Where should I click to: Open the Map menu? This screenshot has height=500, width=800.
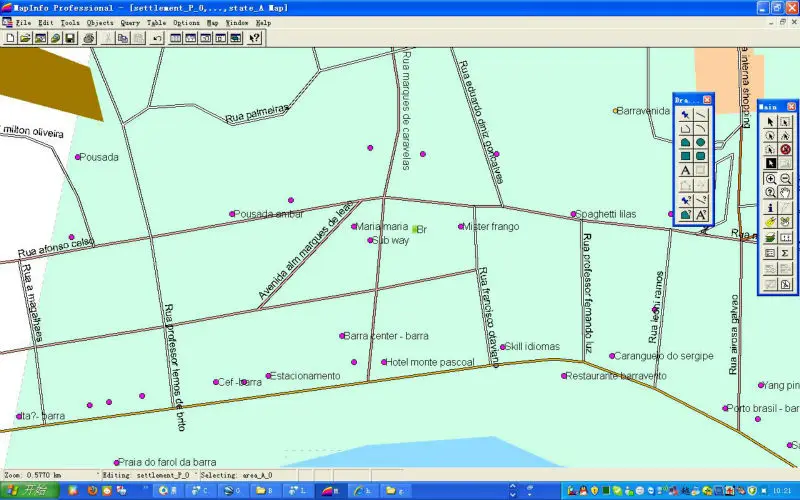212,21
